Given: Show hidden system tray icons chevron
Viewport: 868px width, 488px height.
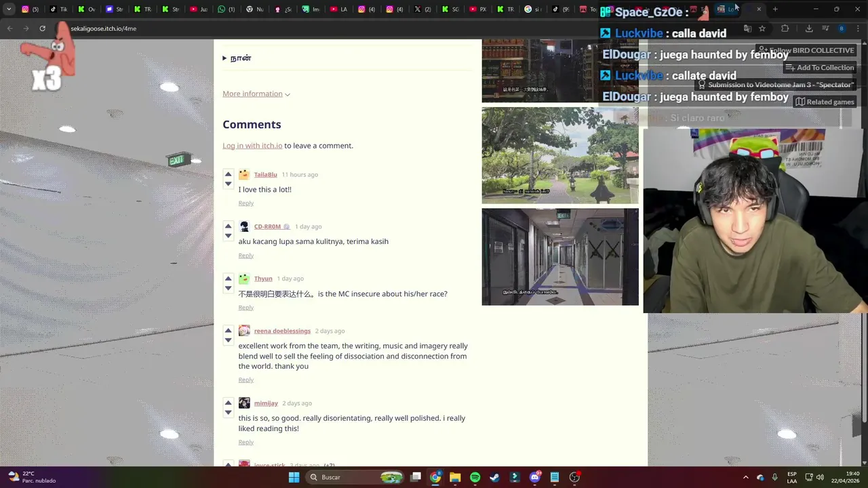Looking at the screenshot, I should pyautogui.click(x=745, y=477).
